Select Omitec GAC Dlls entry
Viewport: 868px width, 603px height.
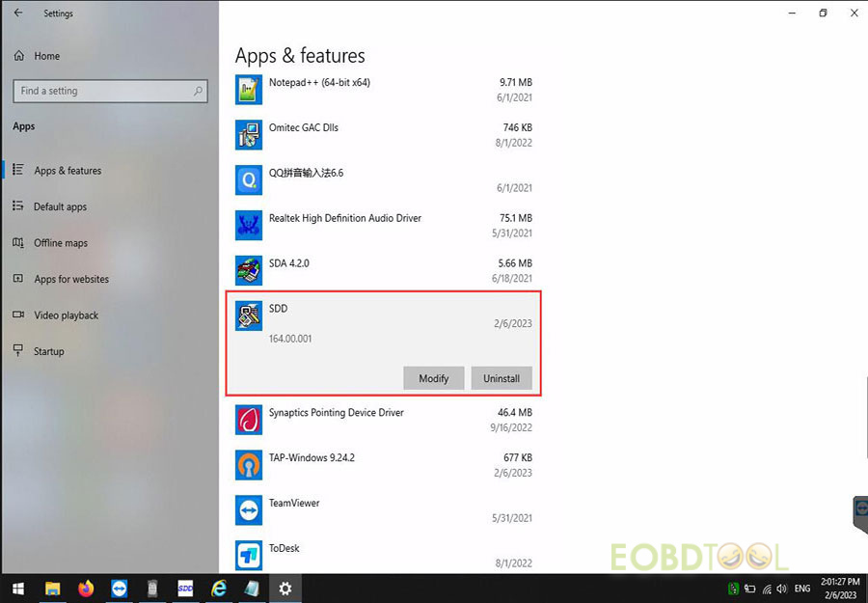pyautogui.click(x=304, y=127)
